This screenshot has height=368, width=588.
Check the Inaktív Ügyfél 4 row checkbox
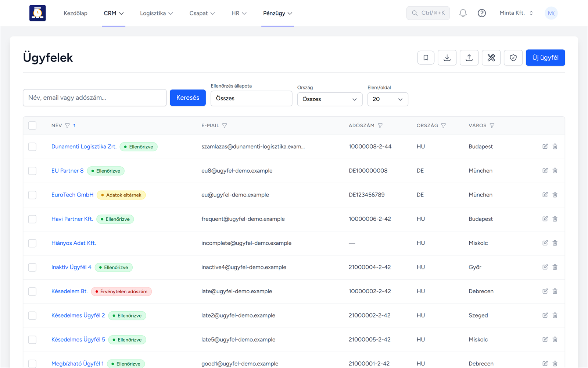coord(32,267)
